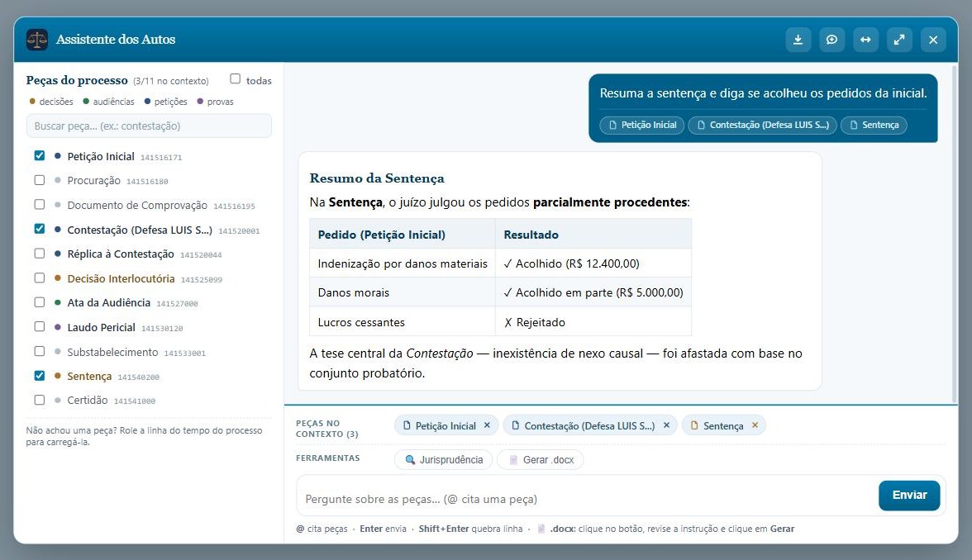This screenshot has height=560, width=972.
Task: Click the Gerar .docx tool button
Action: (541, 459)
